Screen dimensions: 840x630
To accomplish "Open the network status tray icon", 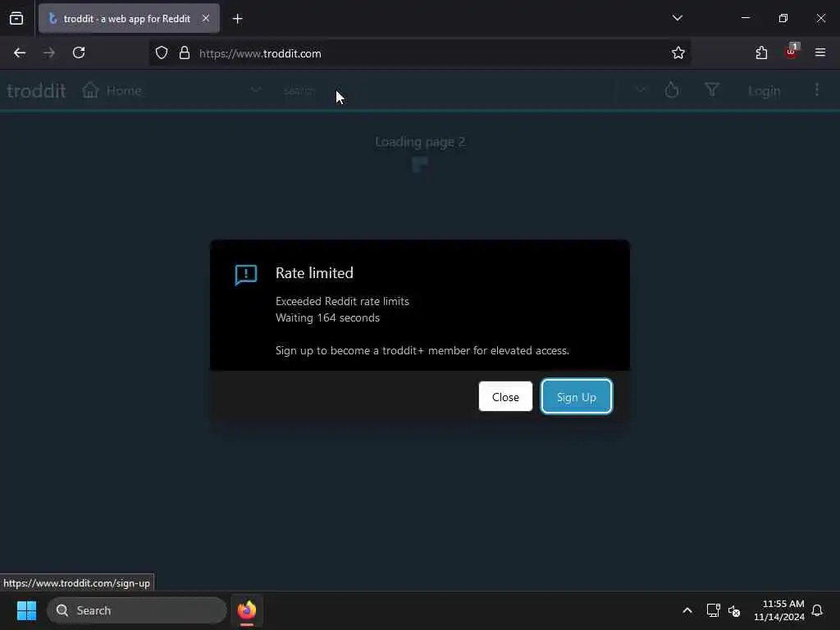I will [713, 610].
